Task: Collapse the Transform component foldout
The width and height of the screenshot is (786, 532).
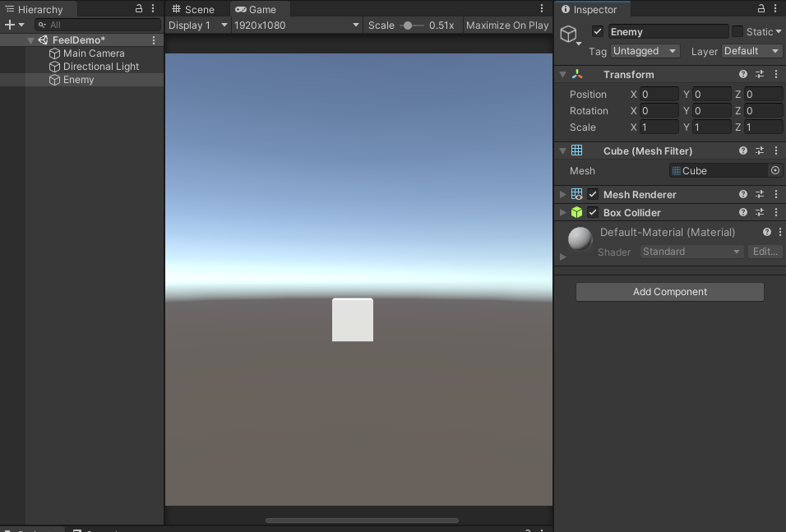Action: tap(563, 74)
